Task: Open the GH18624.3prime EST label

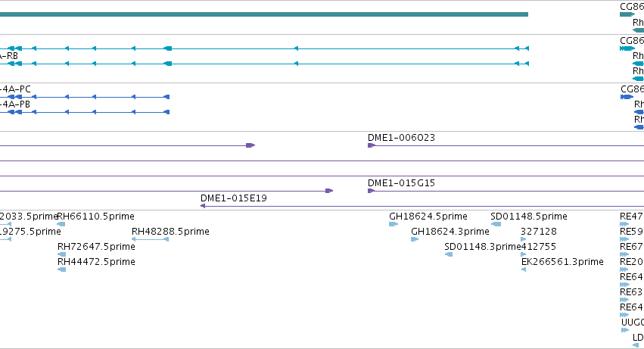Action: pyautogui.click(x=450, y=232)
